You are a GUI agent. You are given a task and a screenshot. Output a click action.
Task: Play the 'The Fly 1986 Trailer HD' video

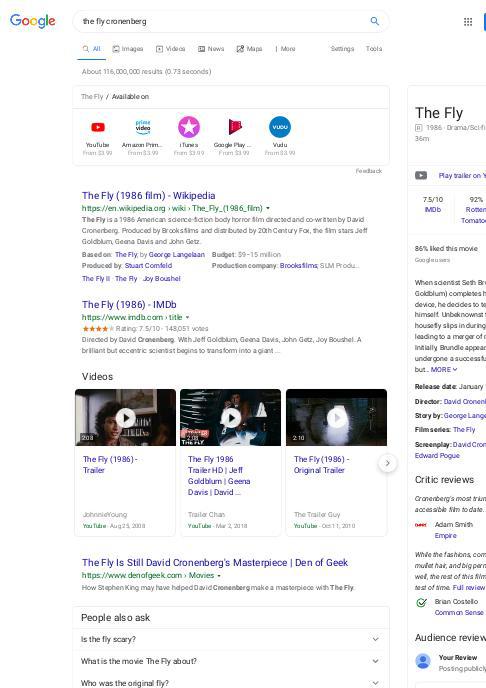click(231, 417)
